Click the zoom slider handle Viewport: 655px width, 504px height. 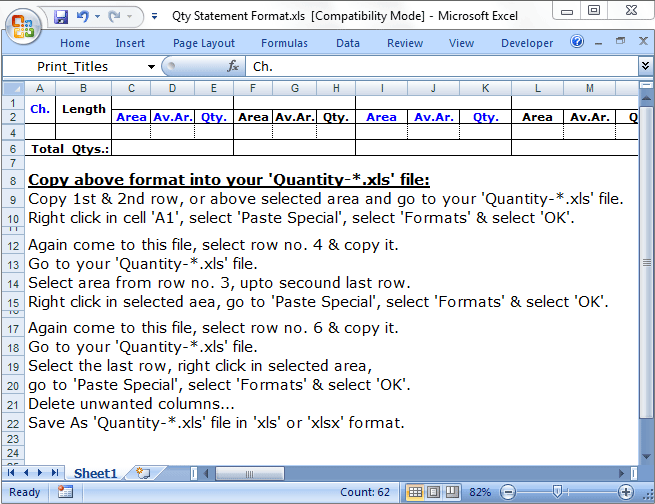(x=556, y=491)
